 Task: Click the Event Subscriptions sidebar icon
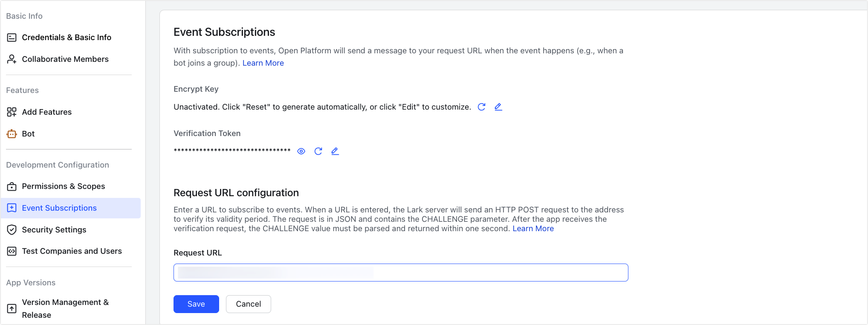coord(11,208)
